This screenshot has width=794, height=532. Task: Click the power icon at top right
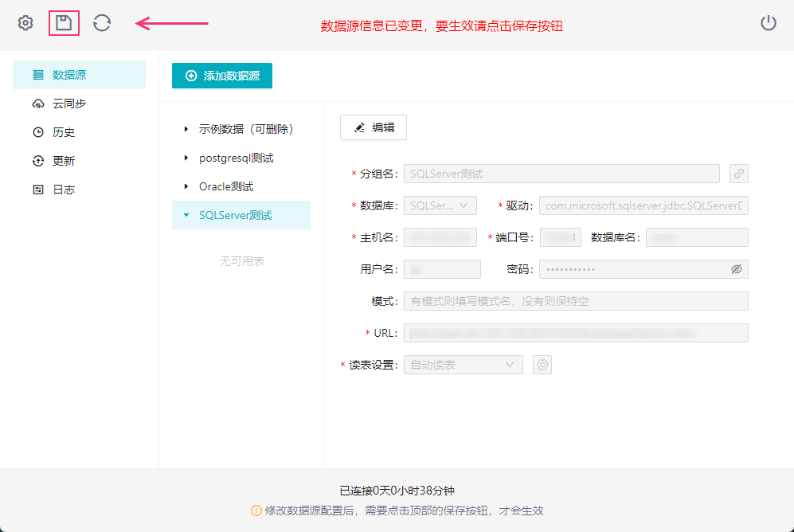[x=769, y=23]
